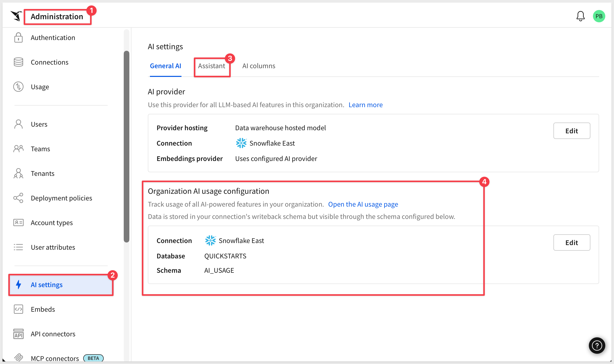Viewport: 614px width, 364px height.
Task: Open Authentication via lock icon
Action: 18,38
